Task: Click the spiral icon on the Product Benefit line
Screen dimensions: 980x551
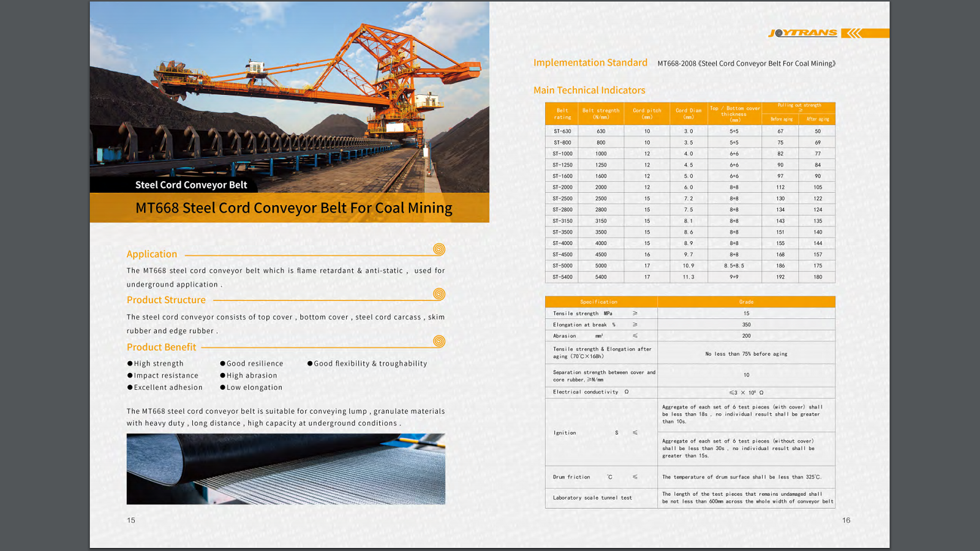Action: (x=439, y=341)
